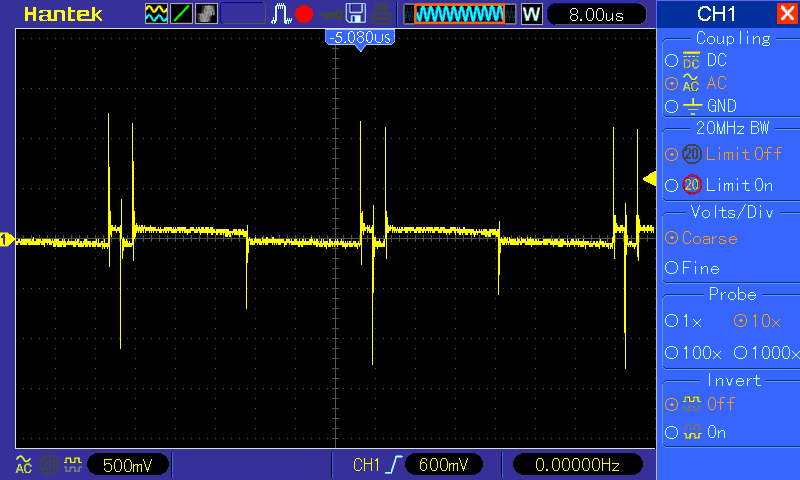Click the yellow trigger level arrow
800x480 pixels.
tap(649, 179)
